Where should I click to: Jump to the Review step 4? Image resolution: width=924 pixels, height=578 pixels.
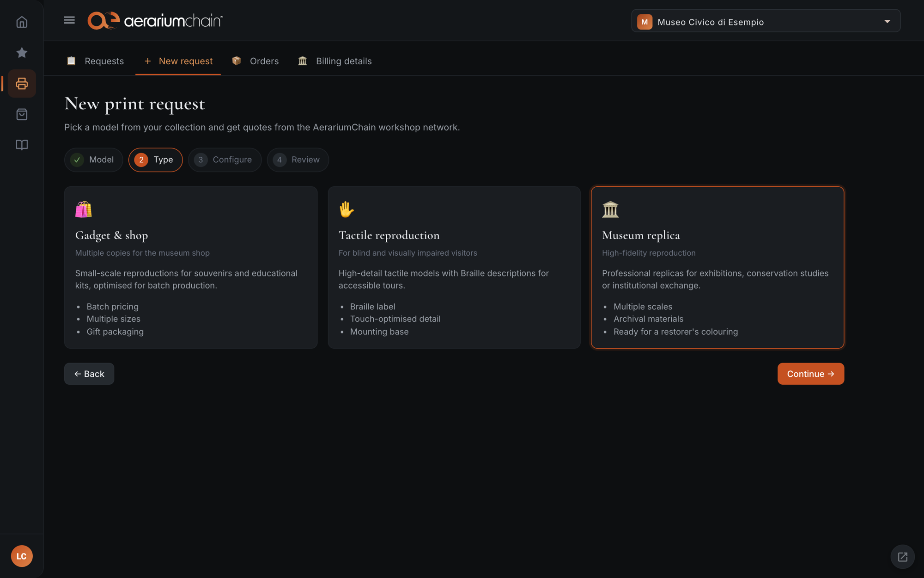coord(298,160)
